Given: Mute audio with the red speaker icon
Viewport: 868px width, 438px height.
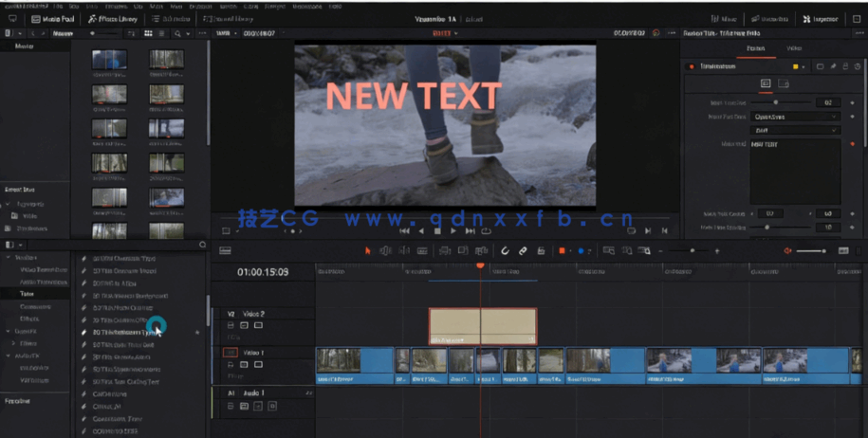Looking at the screenshot, I should pos(787,251).
